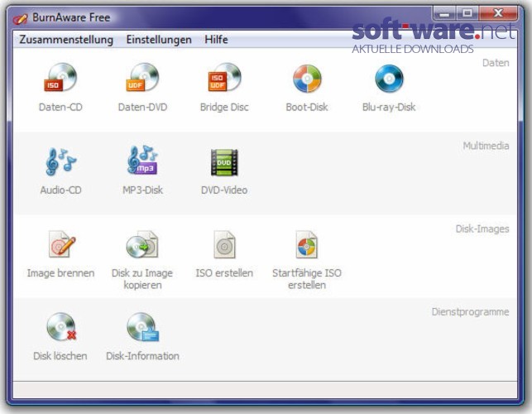
Task: Open the Daten-CD ISO disc icon
Action: click(60, 78)
